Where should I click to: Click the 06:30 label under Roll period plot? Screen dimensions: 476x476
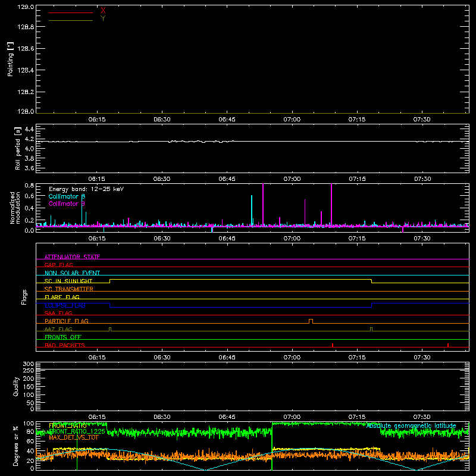(x=162, y=179)
